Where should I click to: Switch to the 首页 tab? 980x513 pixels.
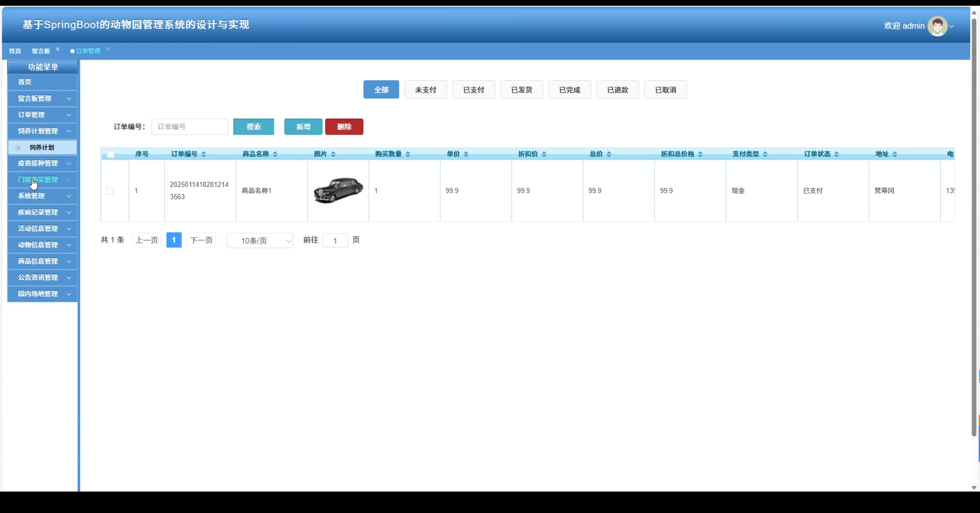point(15,51)
